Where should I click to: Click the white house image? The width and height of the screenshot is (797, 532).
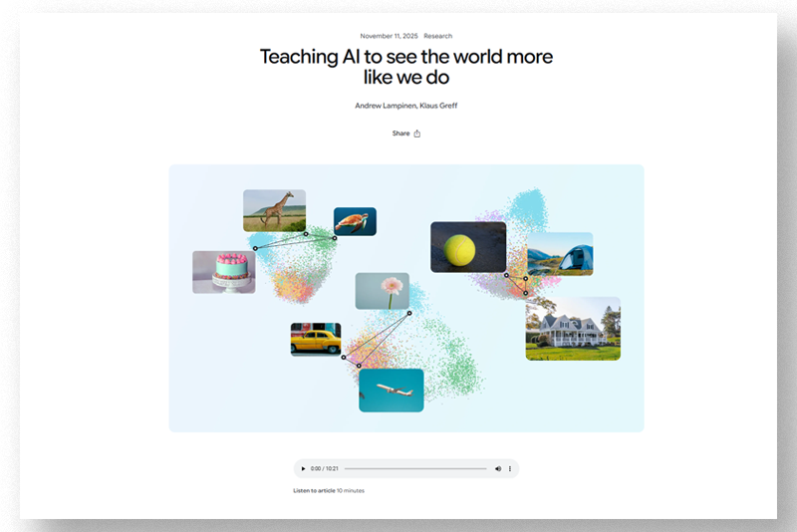(x=573, y=328)
